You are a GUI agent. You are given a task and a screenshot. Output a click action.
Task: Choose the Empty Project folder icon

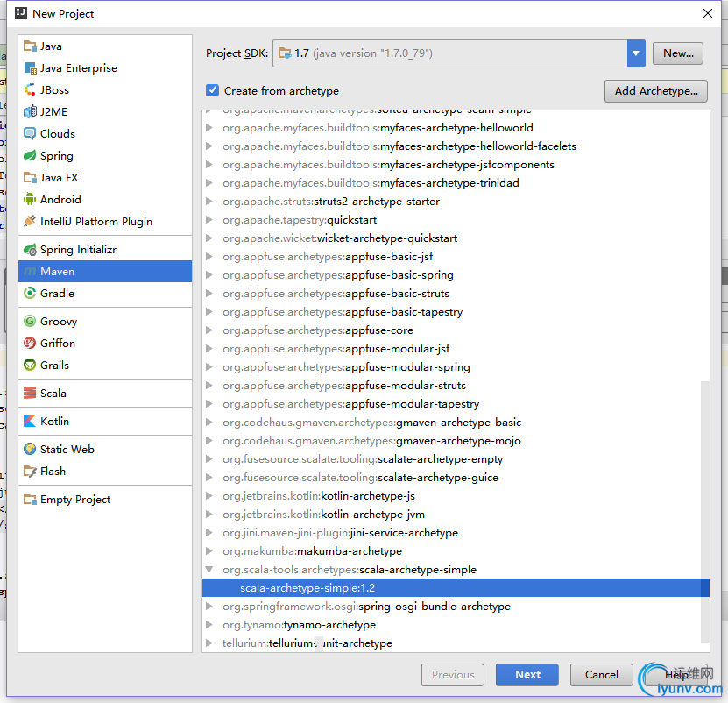click(30, 499)
